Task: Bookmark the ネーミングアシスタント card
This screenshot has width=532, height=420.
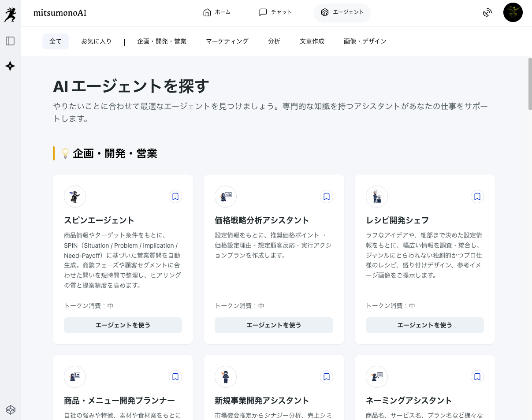Action: (x=477, y=377)
